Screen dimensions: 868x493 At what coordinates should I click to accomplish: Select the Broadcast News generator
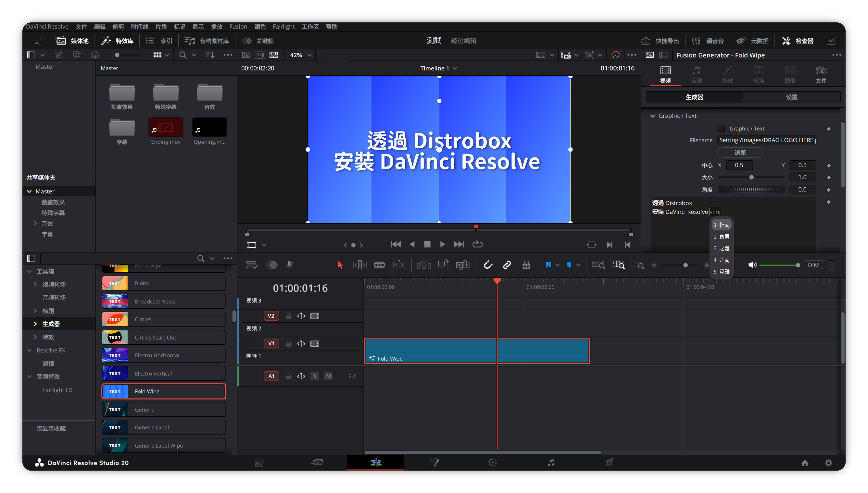[x=164, y=302]
